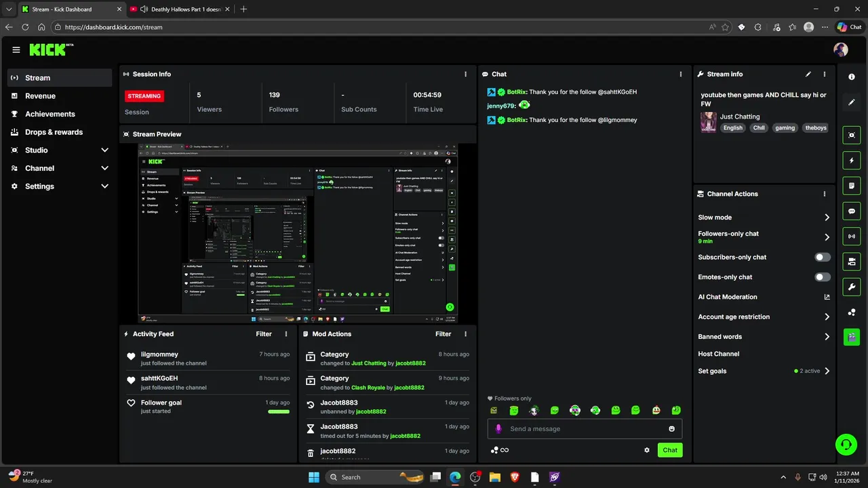Viewport: 868px width, 488px height.
Task: Open the Session Info three-dot menu
Action: coord(465,74)
